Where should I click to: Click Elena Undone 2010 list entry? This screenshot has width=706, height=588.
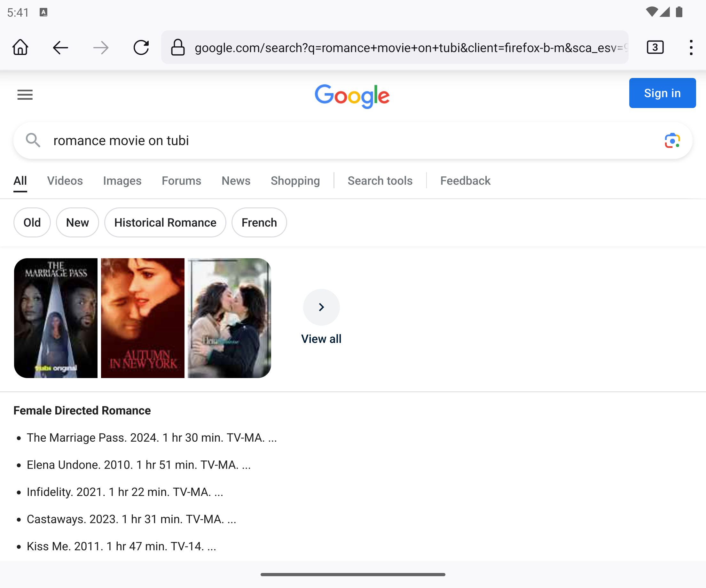click(139, 465)
